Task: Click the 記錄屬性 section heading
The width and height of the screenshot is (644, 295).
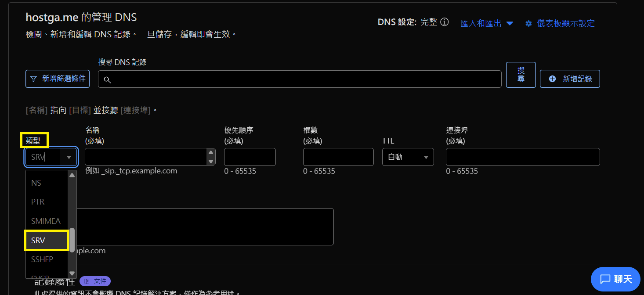Action: click(x=54, y=281)
